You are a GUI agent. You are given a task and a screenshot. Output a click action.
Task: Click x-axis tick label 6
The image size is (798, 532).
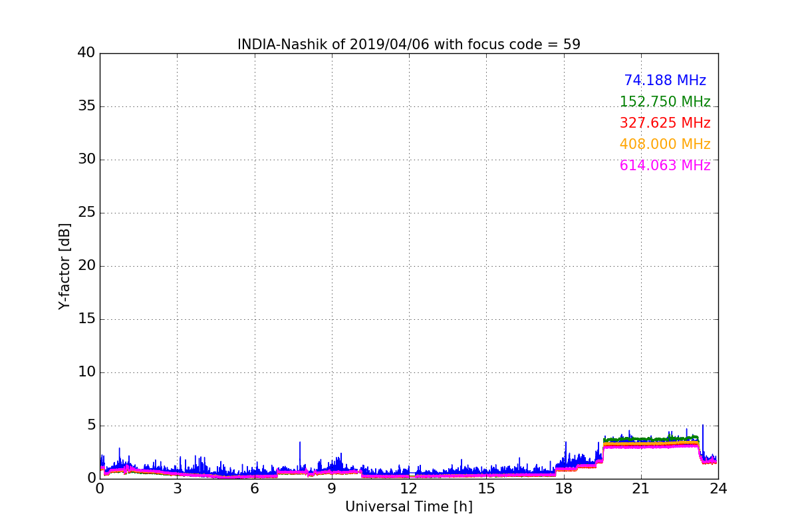point(255,489)
